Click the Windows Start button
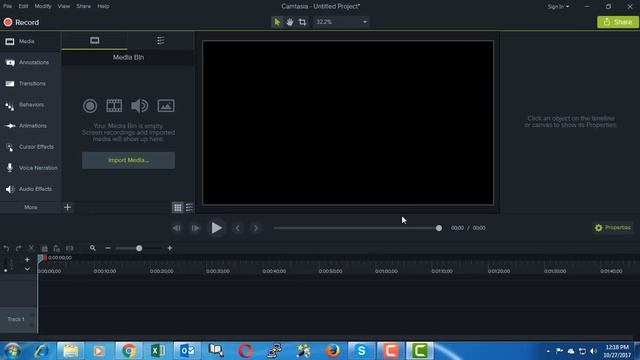 [x=12, y=351]
